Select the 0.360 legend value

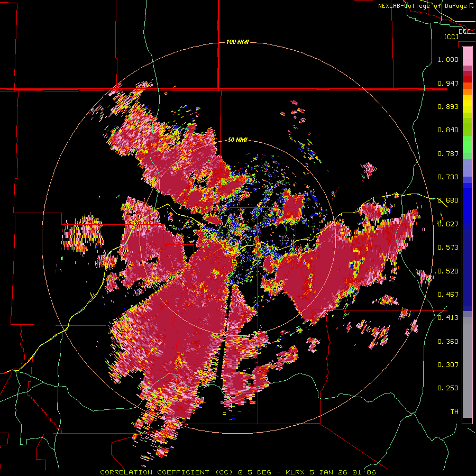448,342
